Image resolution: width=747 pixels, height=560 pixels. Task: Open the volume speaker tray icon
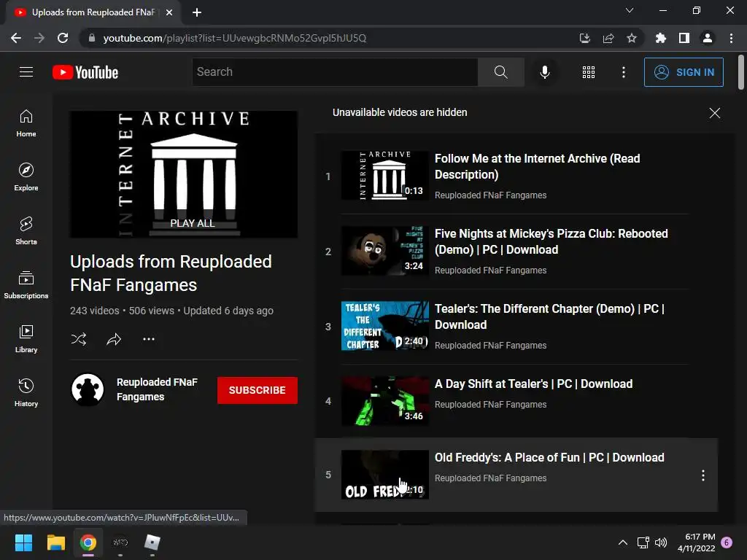click(x=661, y=542)
